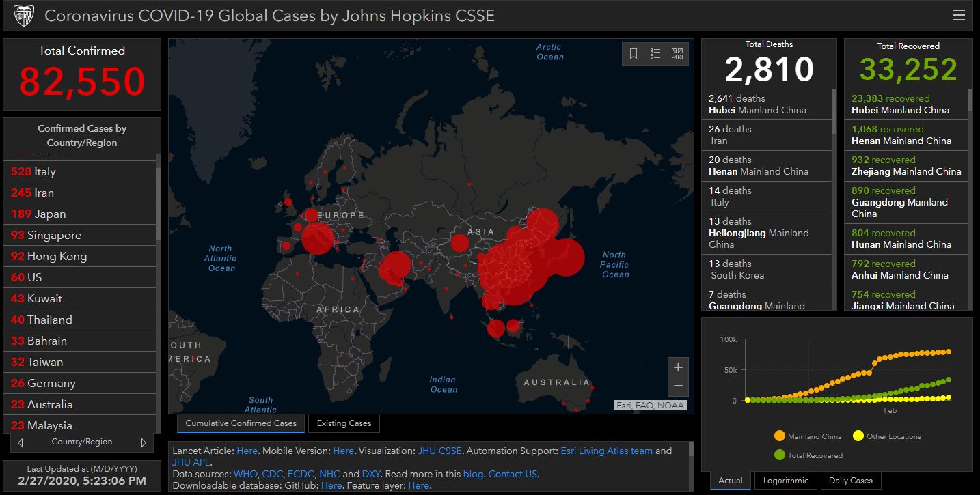Click the yellow Other Locations legend dot
The image size is (980, 495).
(857, 436)
